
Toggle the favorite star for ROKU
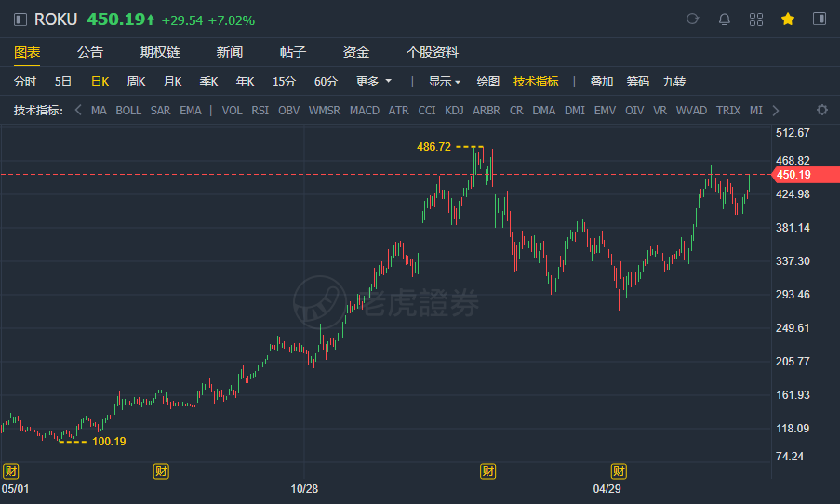coord(788,20)
